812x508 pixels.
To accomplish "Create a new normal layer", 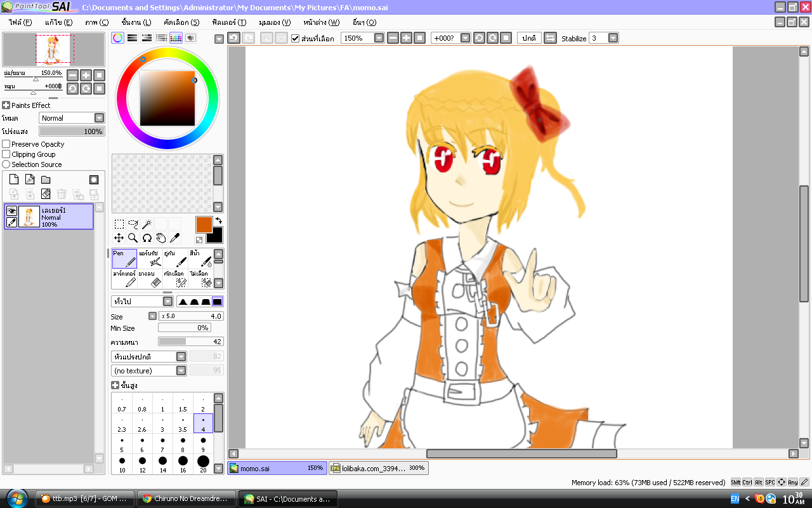I will [x=14, y=180].
